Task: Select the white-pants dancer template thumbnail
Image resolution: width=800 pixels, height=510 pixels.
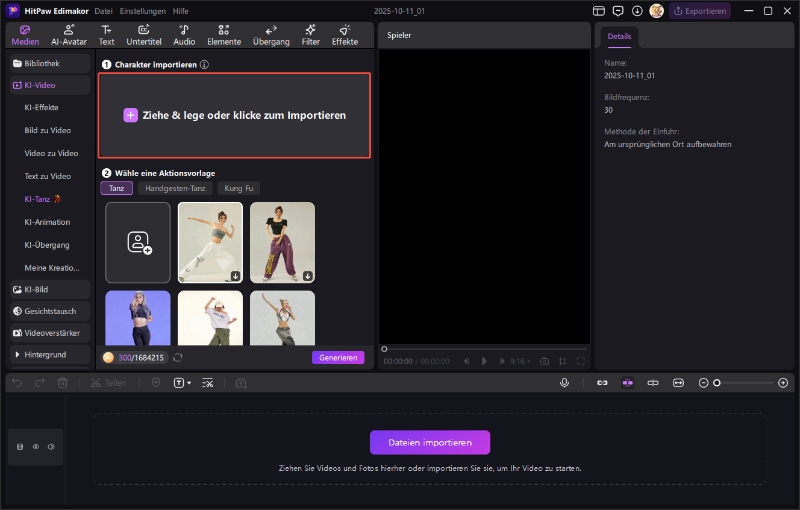Action: (210, 242)
